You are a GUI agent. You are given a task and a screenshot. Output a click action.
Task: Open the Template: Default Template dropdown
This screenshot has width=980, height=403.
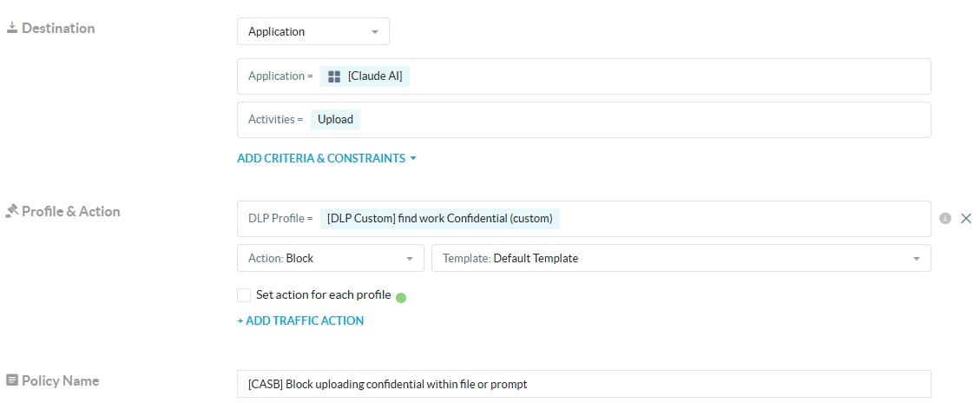click(x=681, y=258)
